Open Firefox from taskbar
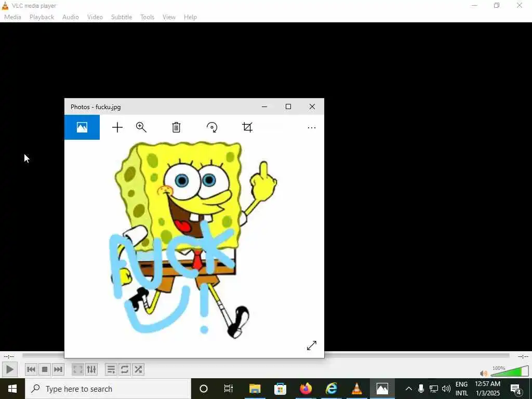The image size is (532, 399). pyautogui.click(x=305, y=389)
